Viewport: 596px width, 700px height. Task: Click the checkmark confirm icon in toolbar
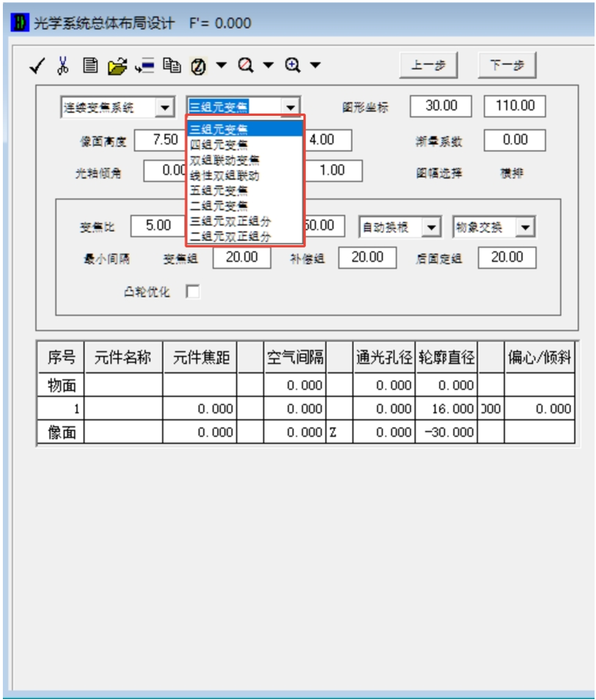37,66
